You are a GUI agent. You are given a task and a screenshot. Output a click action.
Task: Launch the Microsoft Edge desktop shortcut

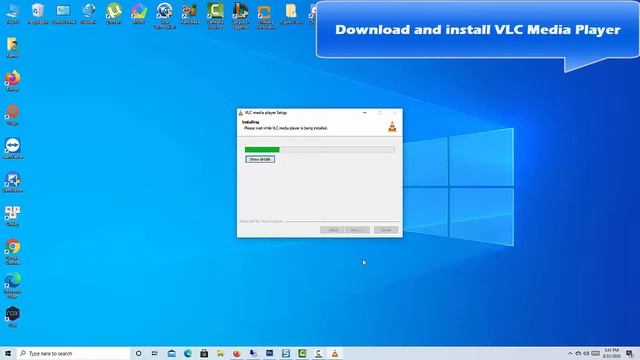[13, 286]
